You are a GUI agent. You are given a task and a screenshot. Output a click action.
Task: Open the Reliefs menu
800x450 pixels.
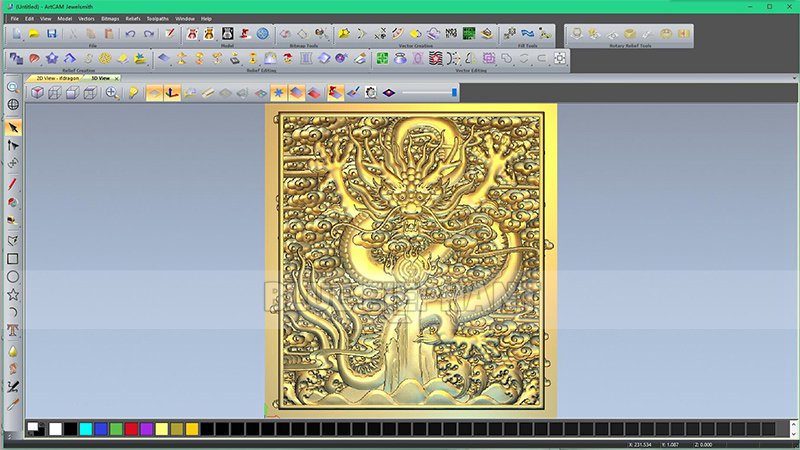tap(133, 18)
